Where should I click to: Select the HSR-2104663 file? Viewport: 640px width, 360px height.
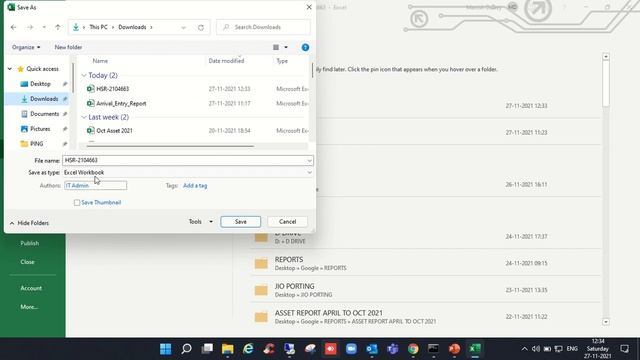113,89
